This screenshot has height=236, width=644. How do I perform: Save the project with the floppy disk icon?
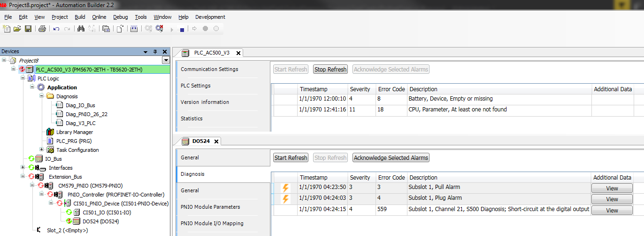28,29
